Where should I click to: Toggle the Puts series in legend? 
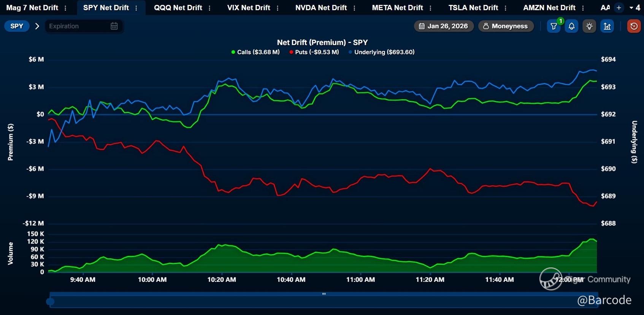314,52
